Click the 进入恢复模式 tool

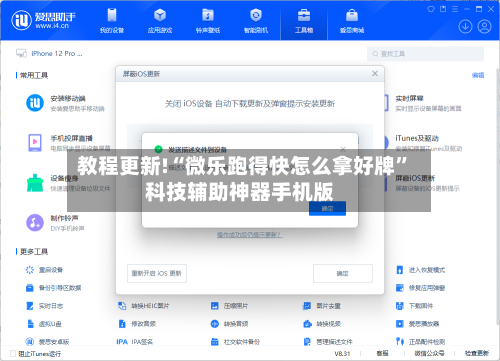pos(420,270)
